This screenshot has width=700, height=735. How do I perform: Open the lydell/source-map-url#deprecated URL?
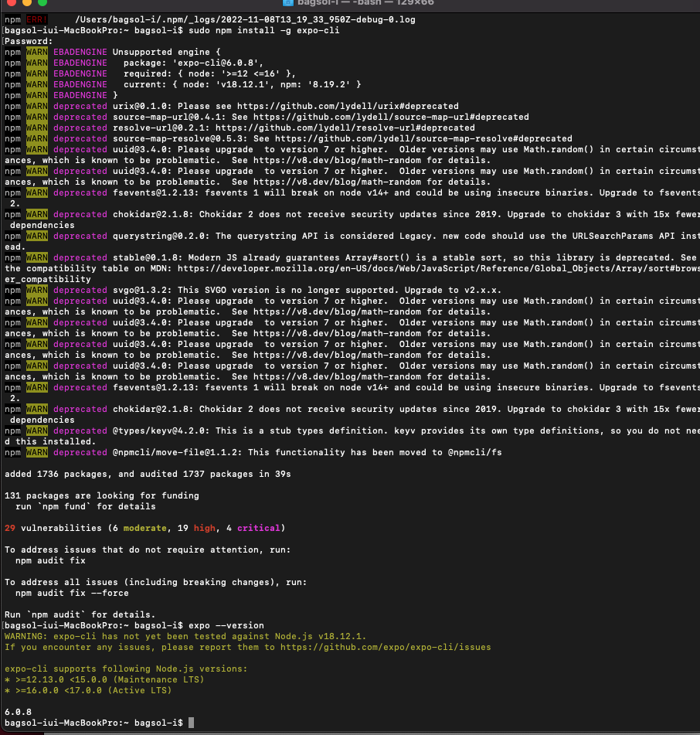pyautogui.click(x=391, y=117)
